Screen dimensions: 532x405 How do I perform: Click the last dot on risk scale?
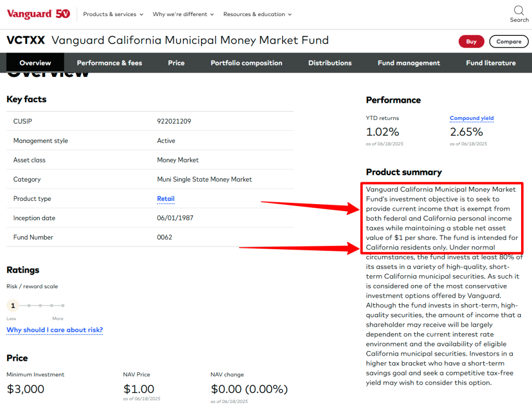click(63, 306)
